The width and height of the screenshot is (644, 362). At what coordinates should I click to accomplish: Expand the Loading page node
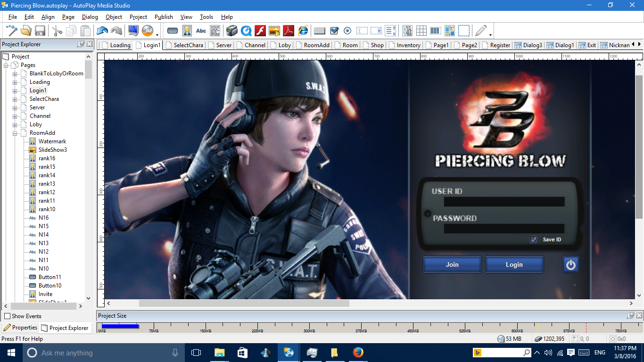click(x=15, y=82)
